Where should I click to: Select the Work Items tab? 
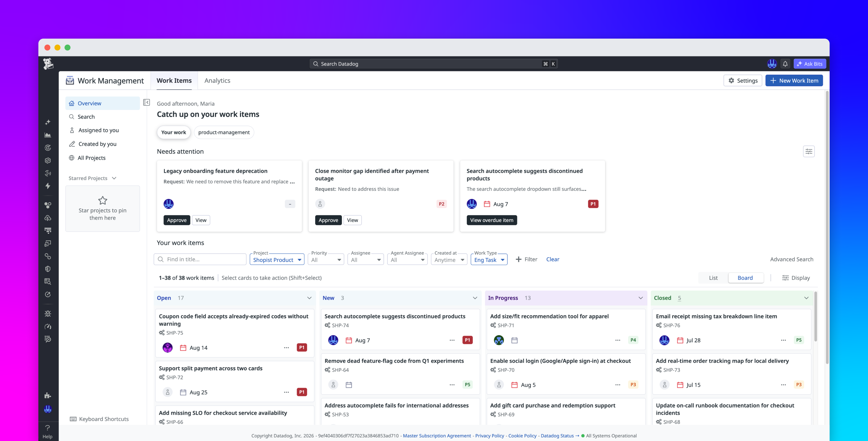(174, 81)
